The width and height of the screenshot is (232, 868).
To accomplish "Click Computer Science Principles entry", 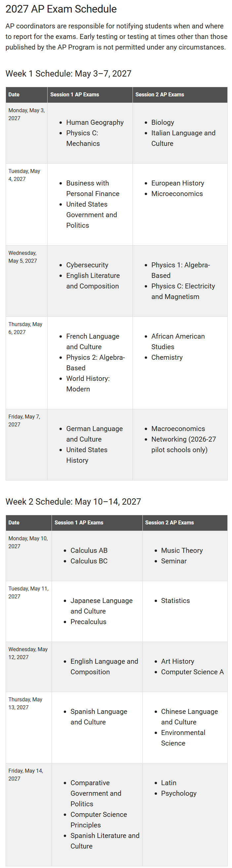I will pos(98,819).
